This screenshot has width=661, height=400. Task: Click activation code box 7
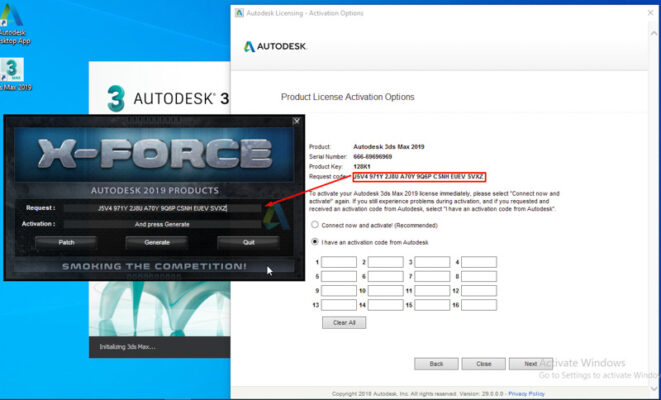(432, 277)
